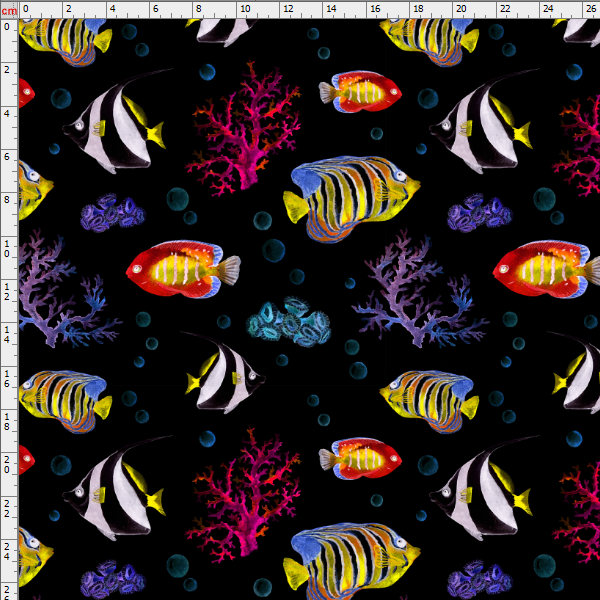Viewport: 600px width, 600px height.
Task: Click the 2 mark on vertical ruler
Action: (x=7, y=70)
